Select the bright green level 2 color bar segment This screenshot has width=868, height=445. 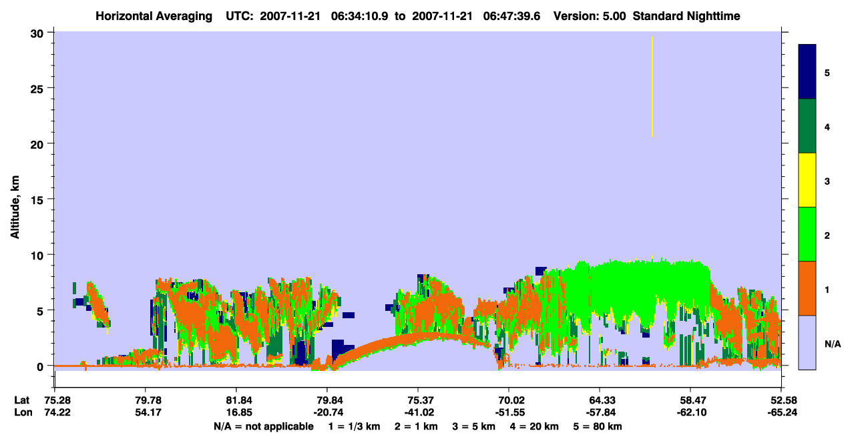pyautogui.click(x=807, y=234)
